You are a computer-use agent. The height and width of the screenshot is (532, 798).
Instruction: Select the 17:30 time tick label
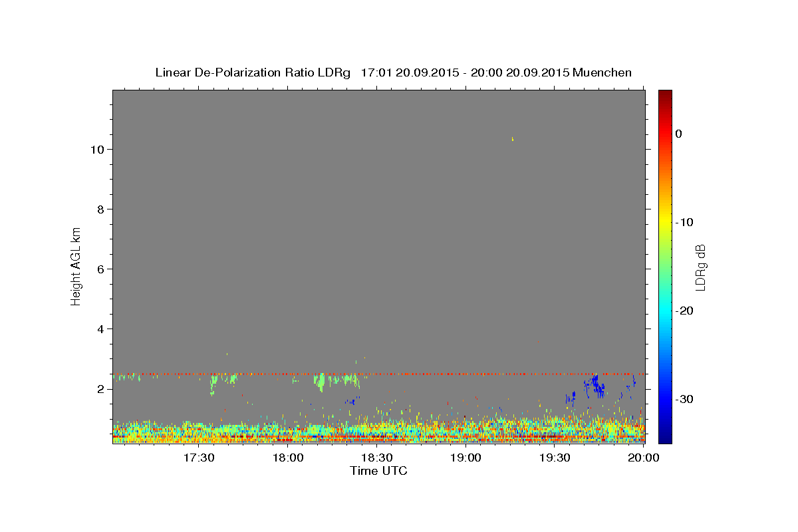click(x=198, y=458)
